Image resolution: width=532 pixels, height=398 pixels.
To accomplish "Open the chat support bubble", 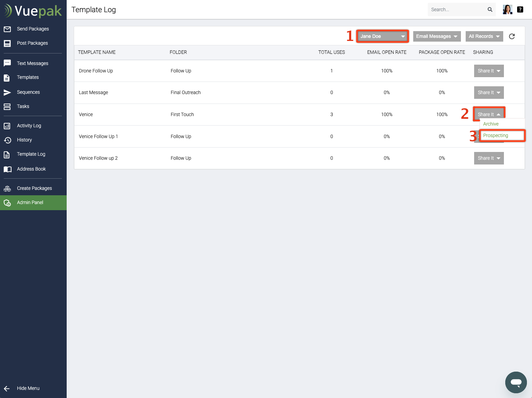I will point(516,382).
